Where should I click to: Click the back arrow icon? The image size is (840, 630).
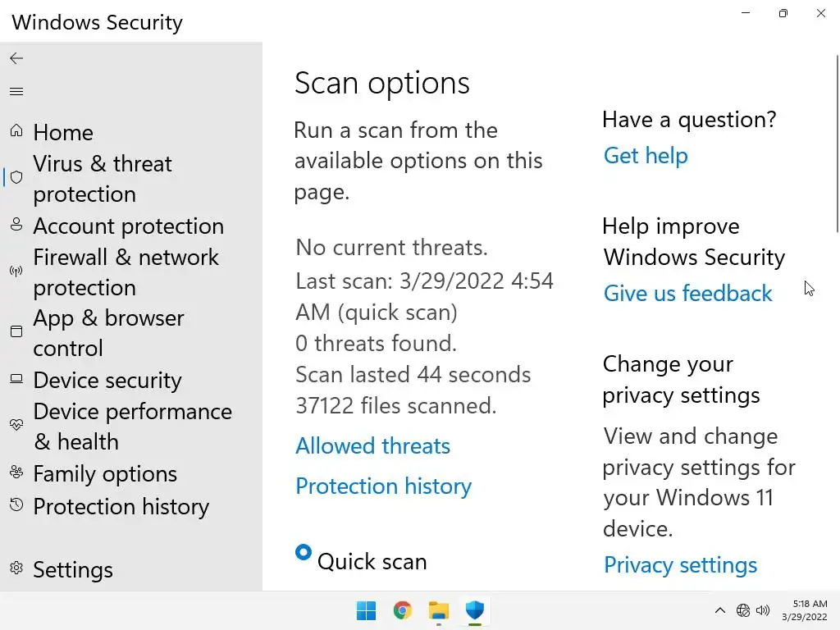coord(16,58)
